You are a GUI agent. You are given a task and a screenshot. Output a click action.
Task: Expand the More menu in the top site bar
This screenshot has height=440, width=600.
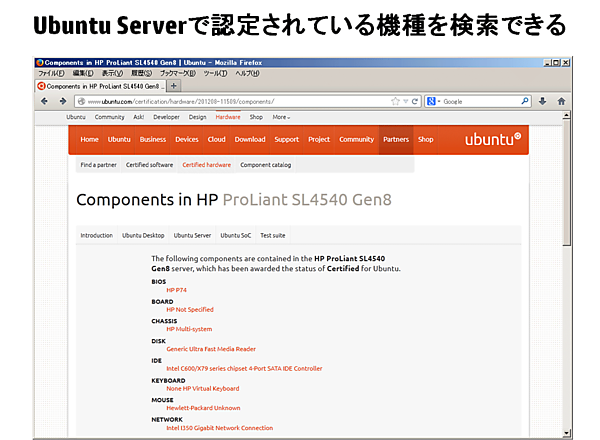coord(281,117)
